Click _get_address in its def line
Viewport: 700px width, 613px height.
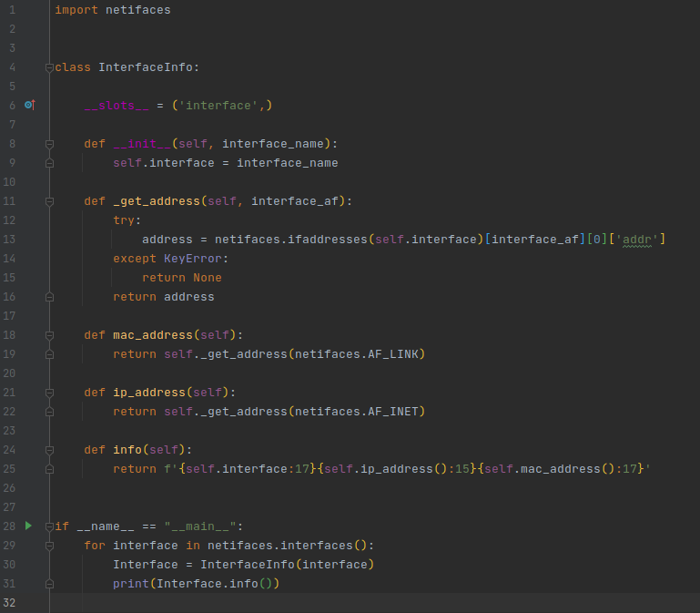157,201
